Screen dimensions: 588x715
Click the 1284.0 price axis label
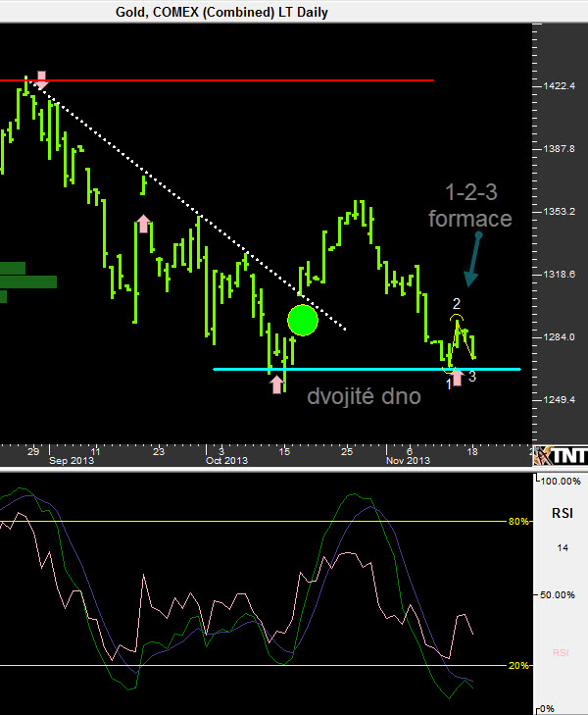(559, 337)
